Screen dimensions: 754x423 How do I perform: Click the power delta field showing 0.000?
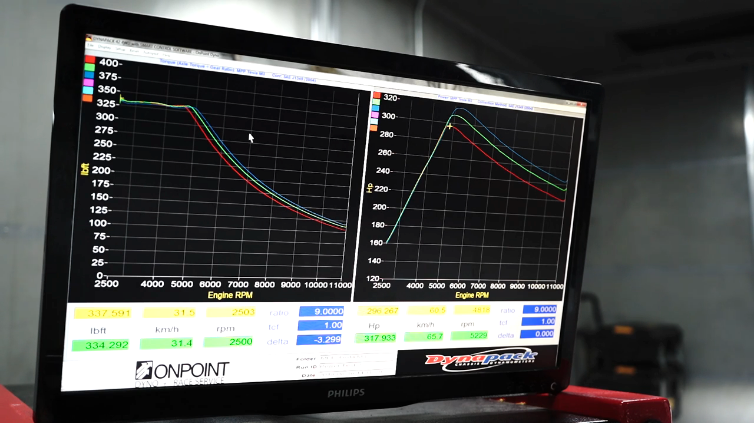tap(537, 334)
